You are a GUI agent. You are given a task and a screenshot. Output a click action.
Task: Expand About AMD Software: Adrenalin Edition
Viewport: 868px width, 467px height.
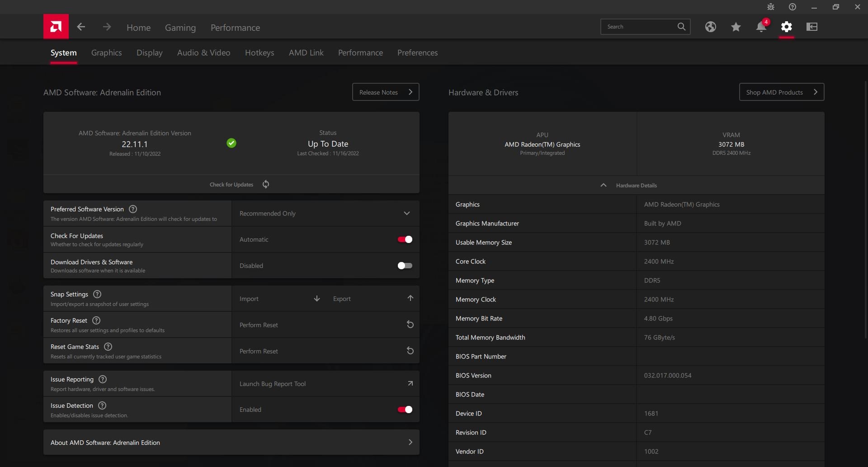(x=231, y=442)
